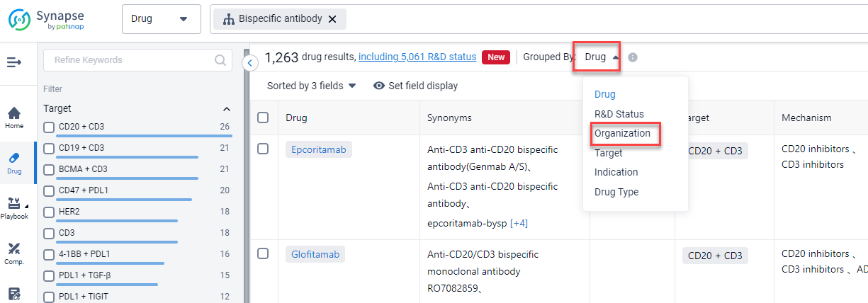Choose Organization in Grouped By menu
868x303 pixels.
tap(622, 133)
